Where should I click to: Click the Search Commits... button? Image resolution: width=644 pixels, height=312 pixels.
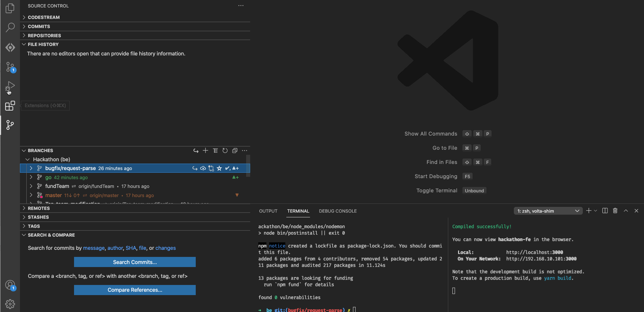tap(135, 262)
